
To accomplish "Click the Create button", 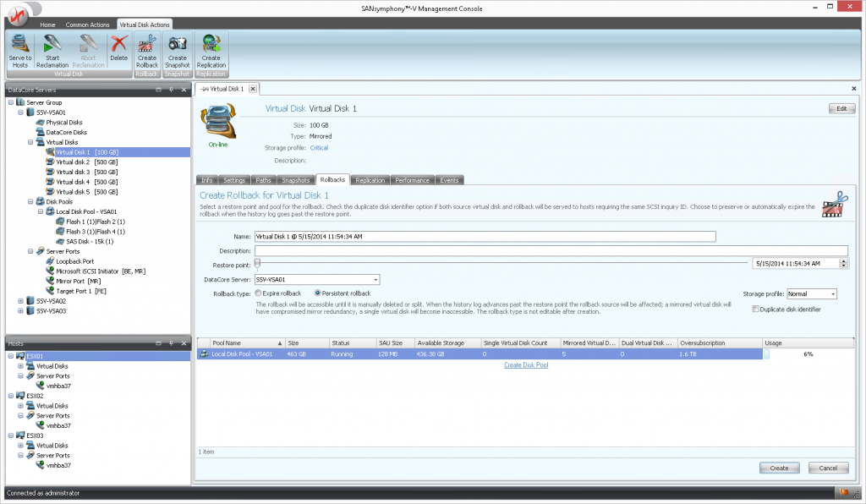I will point(778,468).
